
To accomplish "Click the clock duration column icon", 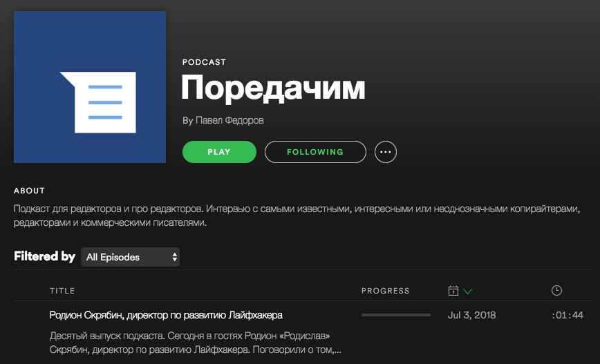I will click(x=556, y=291).
